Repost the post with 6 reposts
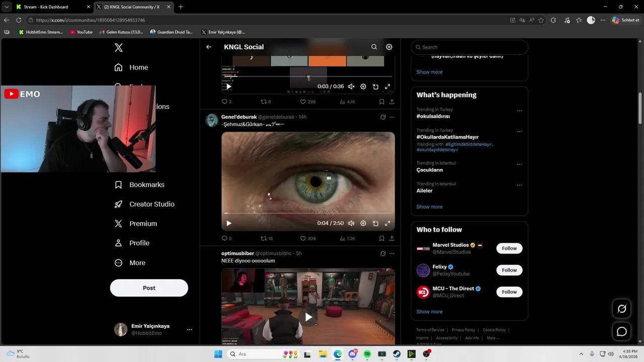The width and height of the screenshot is (644, 362). click(266, 102)
